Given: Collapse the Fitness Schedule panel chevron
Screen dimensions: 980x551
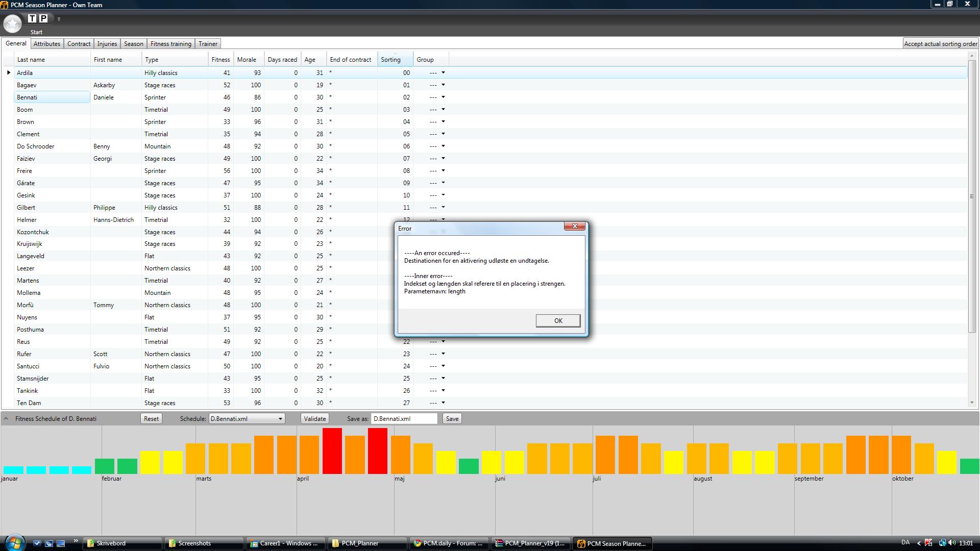Looking at the screenshot, I should [x=6, y=418].
